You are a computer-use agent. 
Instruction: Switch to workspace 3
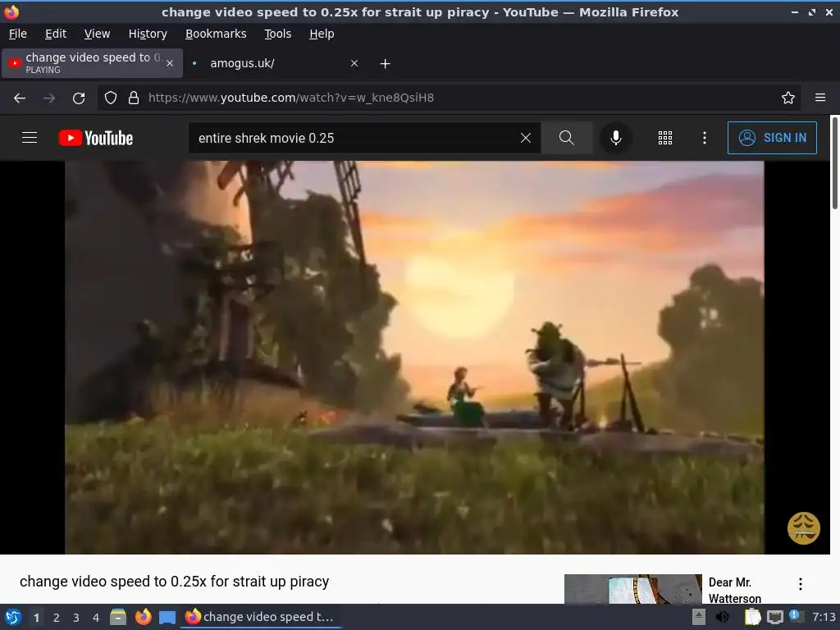76,618
